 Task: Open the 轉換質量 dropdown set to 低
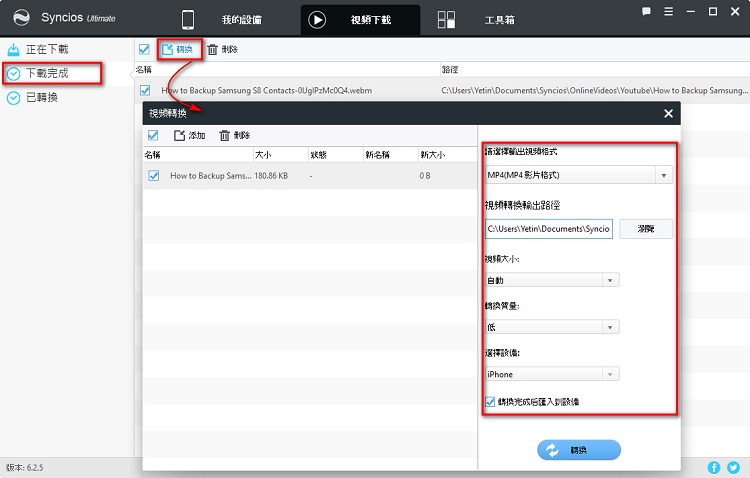(x=552, y=327)
